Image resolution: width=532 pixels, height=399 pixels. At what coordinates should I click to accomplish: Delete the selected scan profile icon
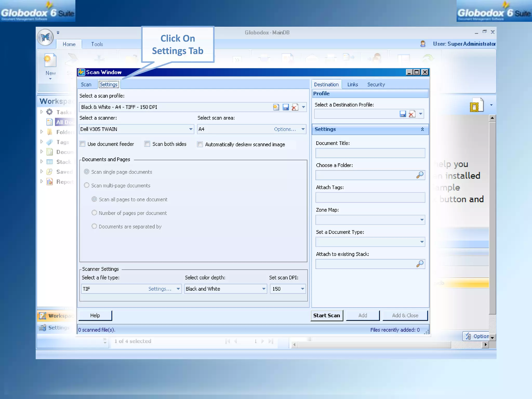point(295,107)
